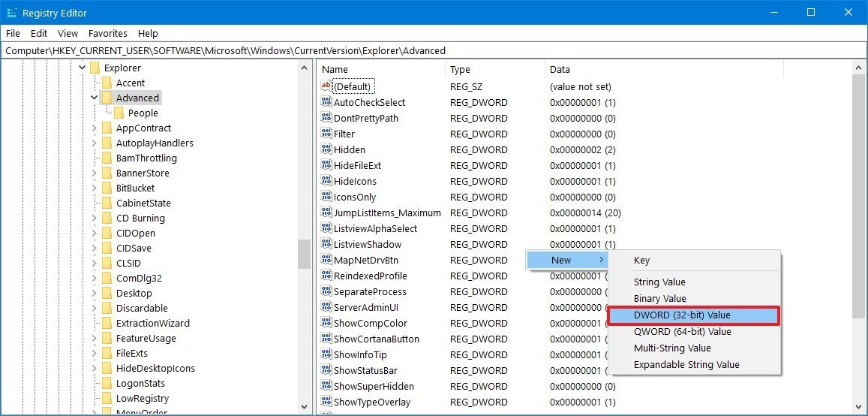Image resolution: width=868 pixels, height=416 pixels.
Task: Click the Registry Editor app icon in title bar
Action: coord(11,13)
